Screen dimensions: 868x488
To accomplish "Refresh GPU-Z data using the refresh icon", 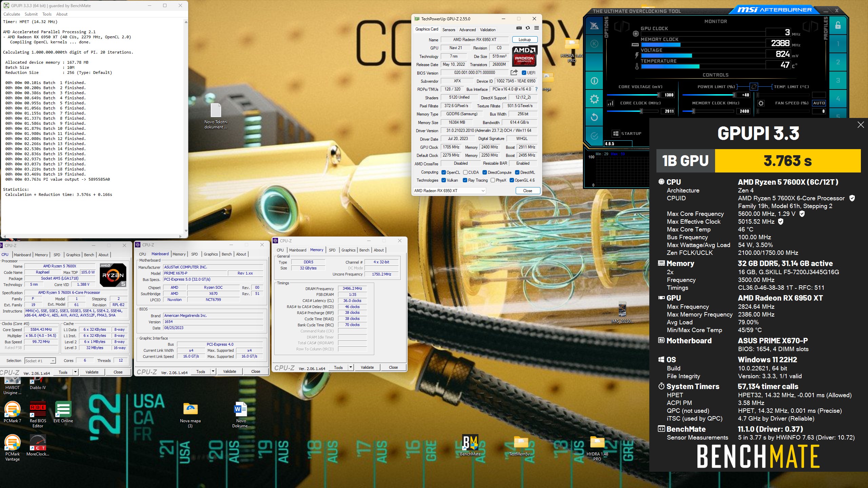I will [528, 28].
